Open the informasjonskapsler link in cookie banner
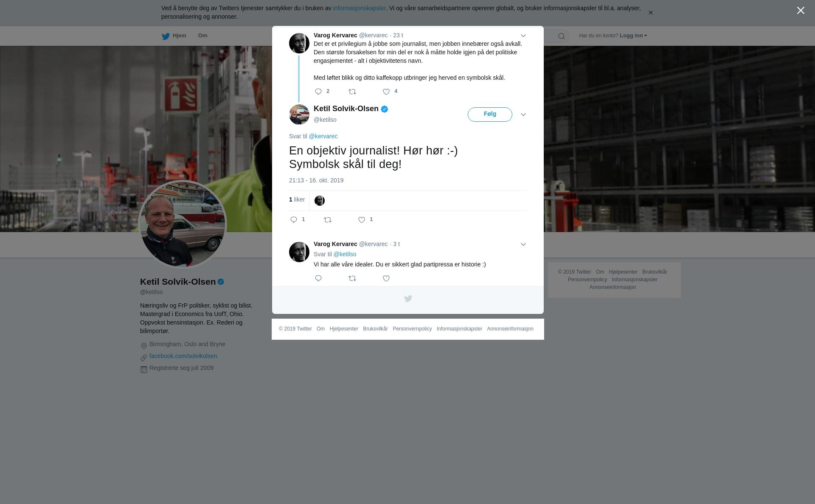 pos(359,8)
